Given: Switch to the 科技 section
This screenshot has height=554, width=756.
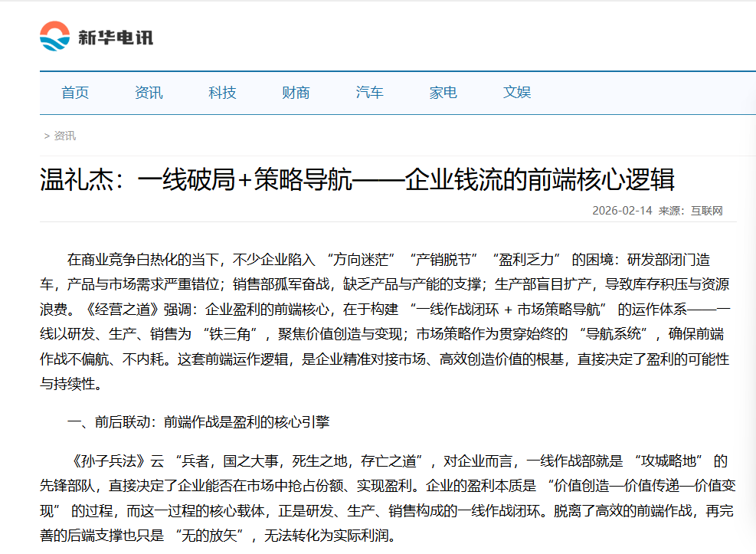Looking at the screenshot, I should click(x=222, y=92).
